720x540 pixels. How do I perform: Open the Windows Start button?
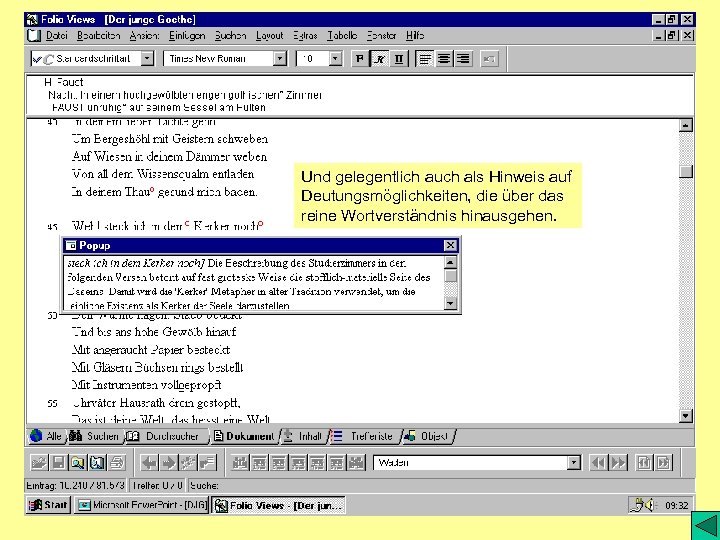[48, 505]
